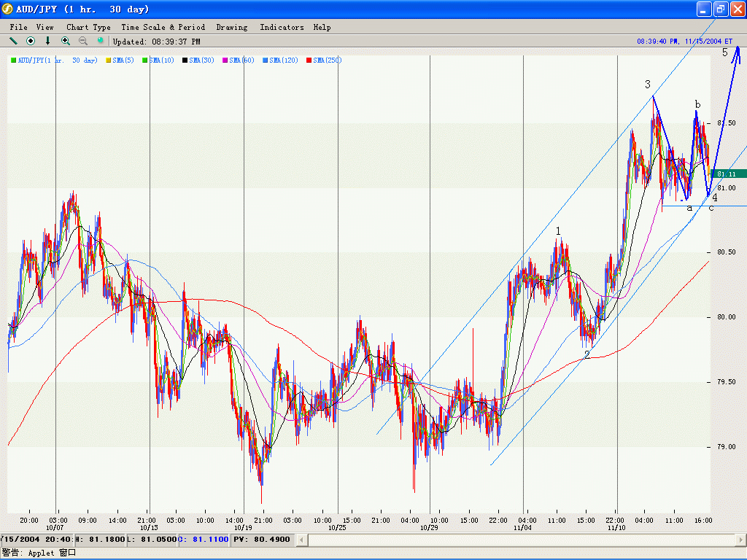The width and height of the screenshot is (747, 560).
Task: Restore down the chart window
Action: click(x=720, y=9)
